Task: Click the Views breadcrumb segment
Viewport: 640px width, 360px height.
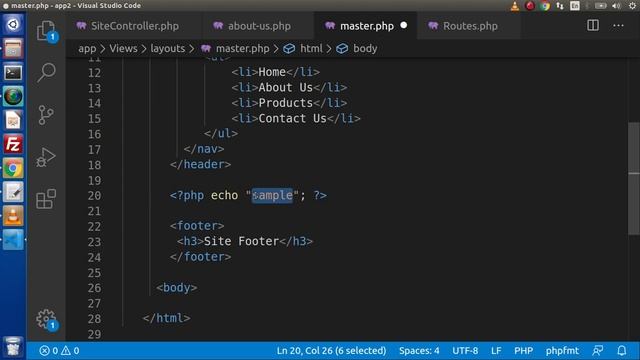Action: pyautogui.click(x=123, y=49)
